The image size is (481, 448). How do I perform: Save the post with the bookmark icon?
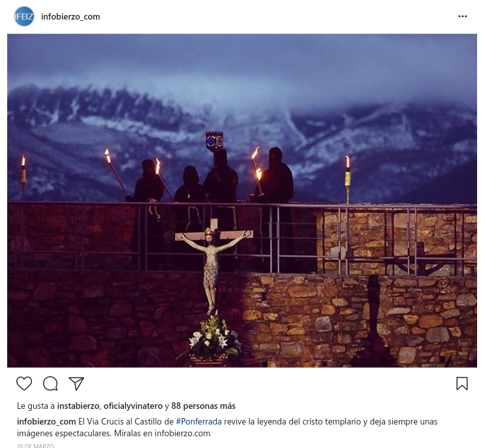pos(461,383)
